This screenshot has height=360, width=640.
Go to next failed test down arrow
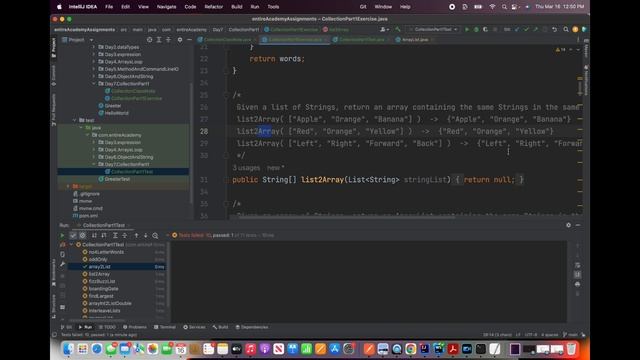145,236
